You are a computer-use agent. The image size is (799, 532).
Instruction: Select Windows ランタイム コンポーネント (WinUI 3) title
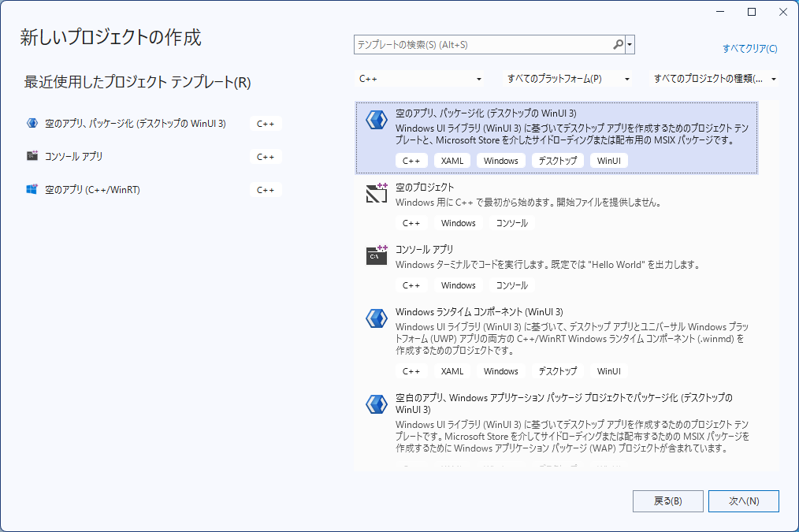pyautogui.click(x=479, y=312)
